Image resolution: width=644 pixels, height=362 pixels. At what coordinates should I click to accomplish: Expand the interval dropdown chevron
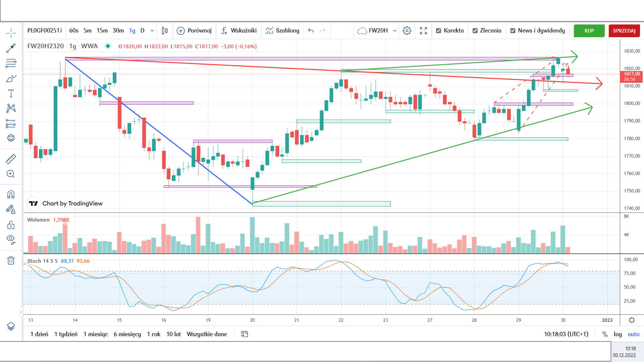pos(152,31)
